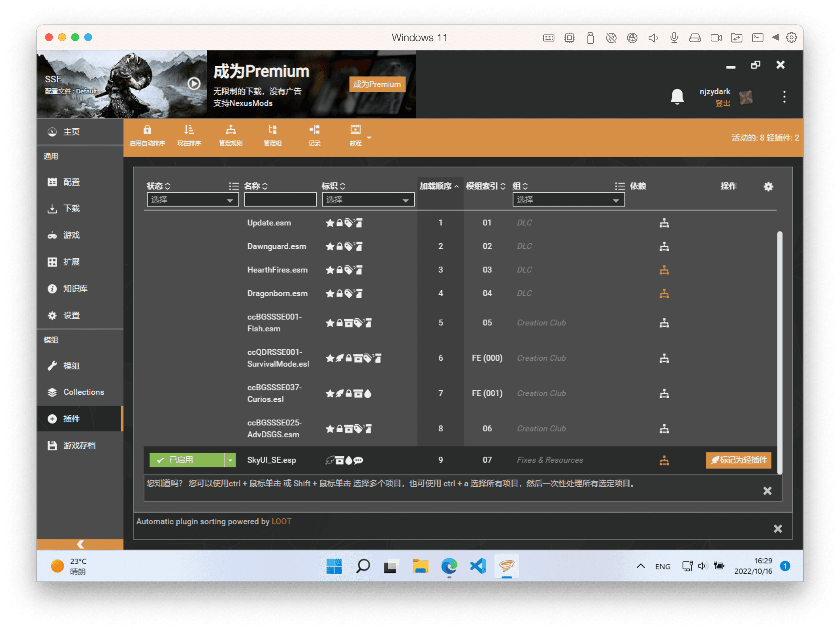Open the three-dot menu near the avatar
Screen dimensions: 840x630
point(784,96)
